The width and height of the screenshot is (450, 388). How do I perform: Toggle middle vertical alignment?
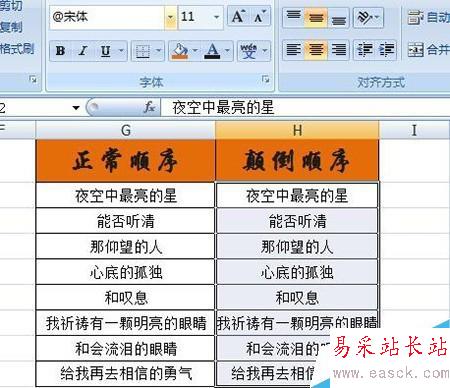[x=316, y=17]
